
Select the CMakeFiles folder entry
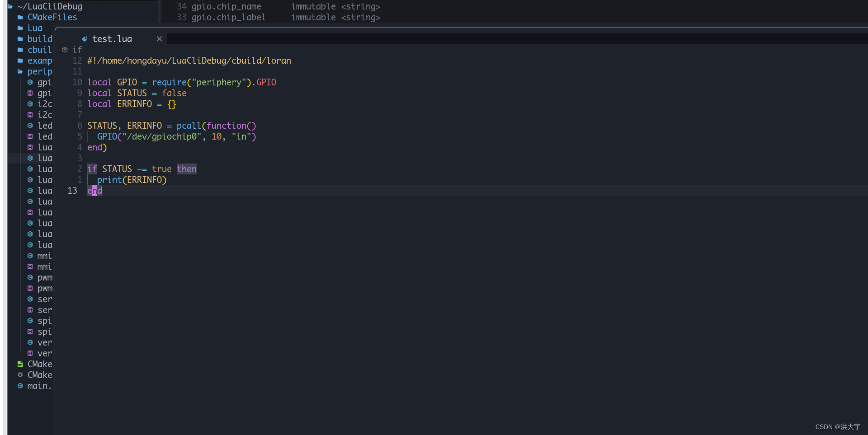52,17
